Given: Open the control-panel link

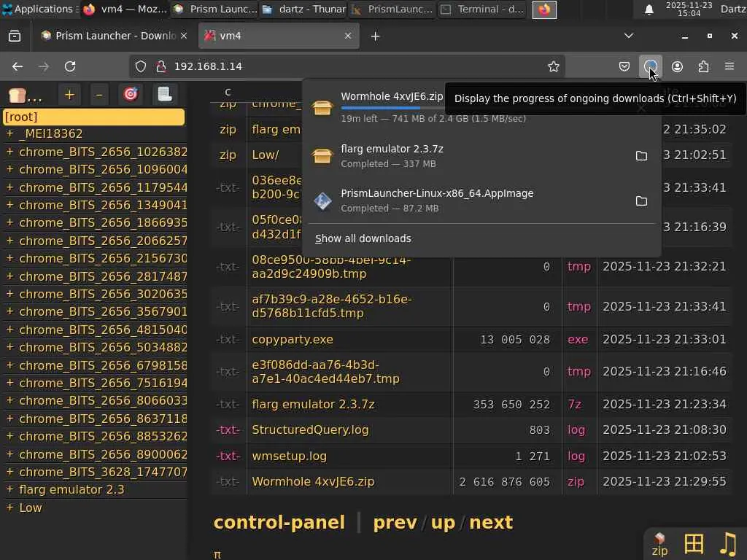Looking at the screenshot, I should click(x=279, y=522).
